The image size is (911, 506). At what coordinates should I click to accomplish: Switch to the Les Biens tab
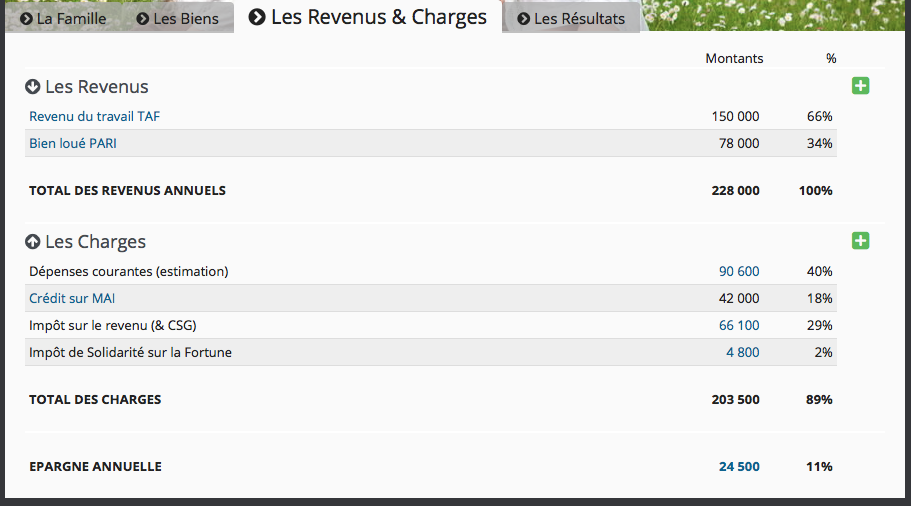click(x=178, y=18)
